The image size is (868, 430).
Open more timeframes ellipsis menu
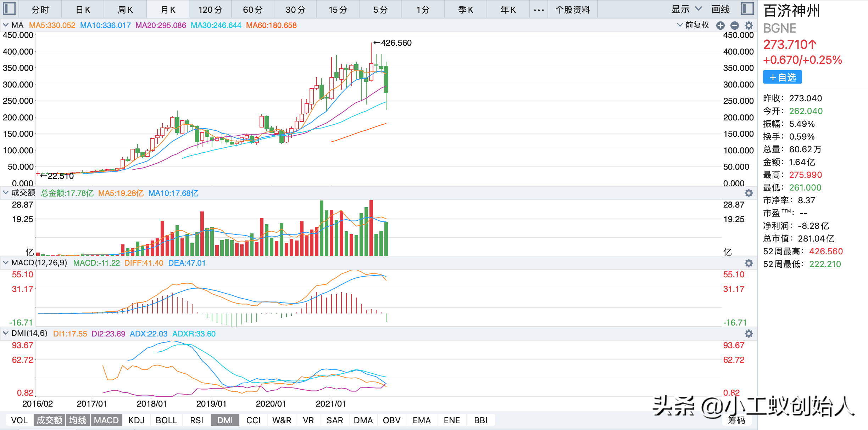click(539, 10)
